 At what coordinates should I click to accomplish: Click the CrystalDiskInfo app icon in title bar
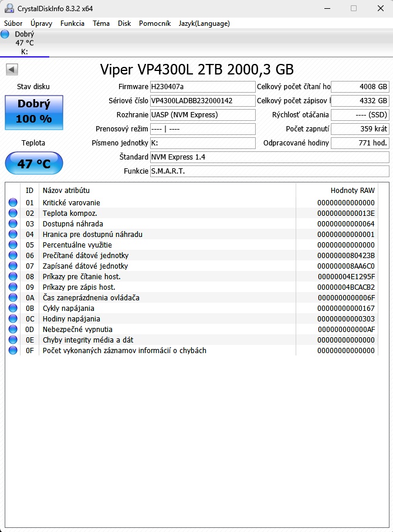9,8
